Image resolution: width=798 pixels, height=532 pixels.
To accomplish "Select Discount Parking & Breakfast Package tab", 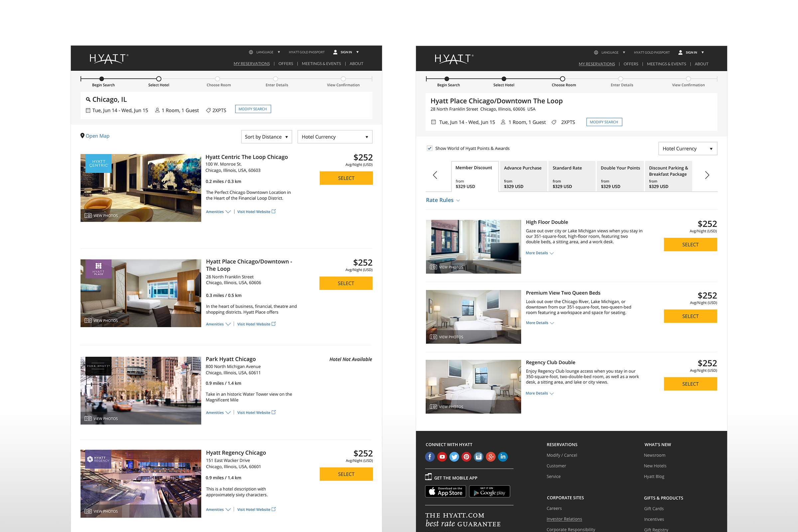I will coord(668,177).
